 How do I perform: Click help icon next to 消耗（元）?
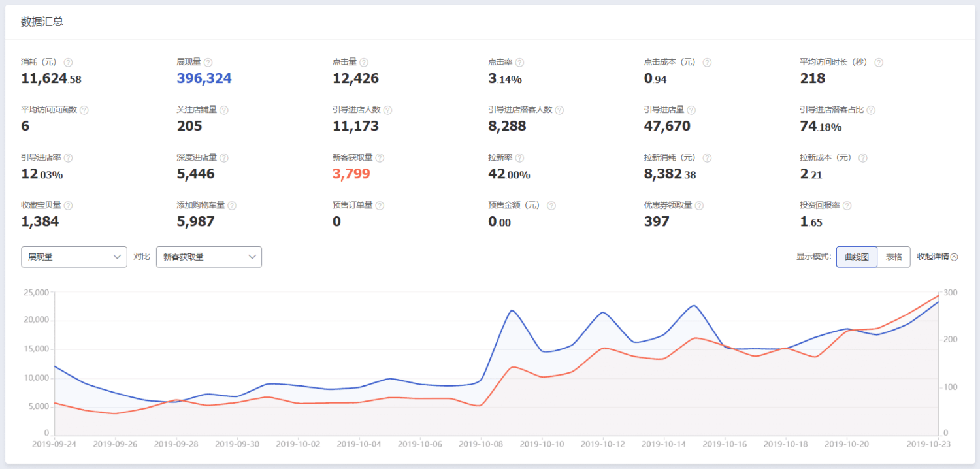[x=68, y=63]
